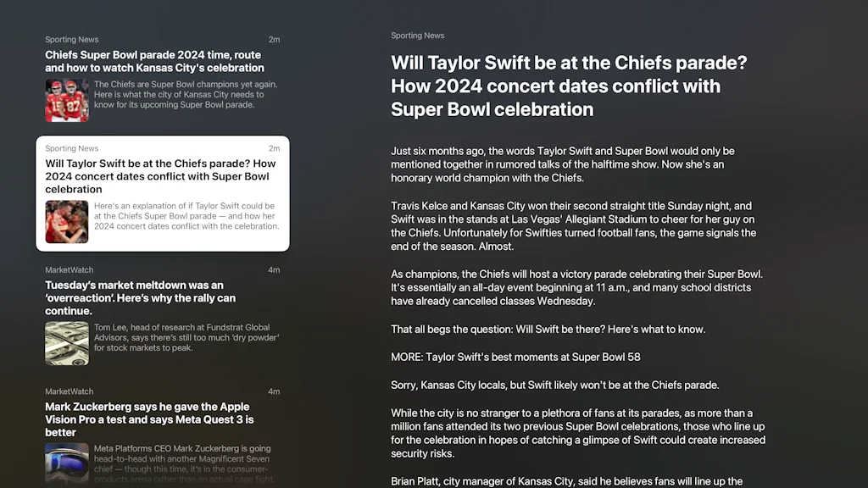The width and height of the screenshot is (868, 488).
Task: Click the 4m timestamp on the meltdown article
Action: click(x=274, y=269)
